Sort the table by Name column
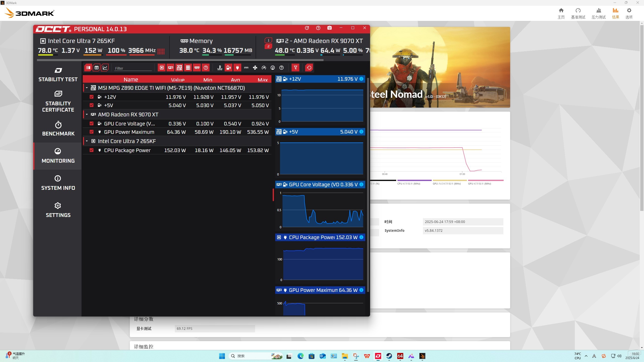The image size is (644, 362). (131, 79)
